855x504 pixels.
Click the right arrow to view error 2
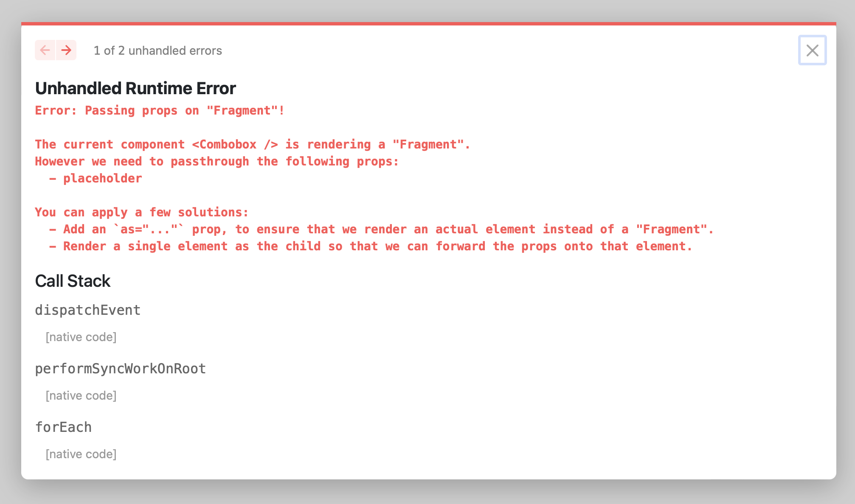66,50
